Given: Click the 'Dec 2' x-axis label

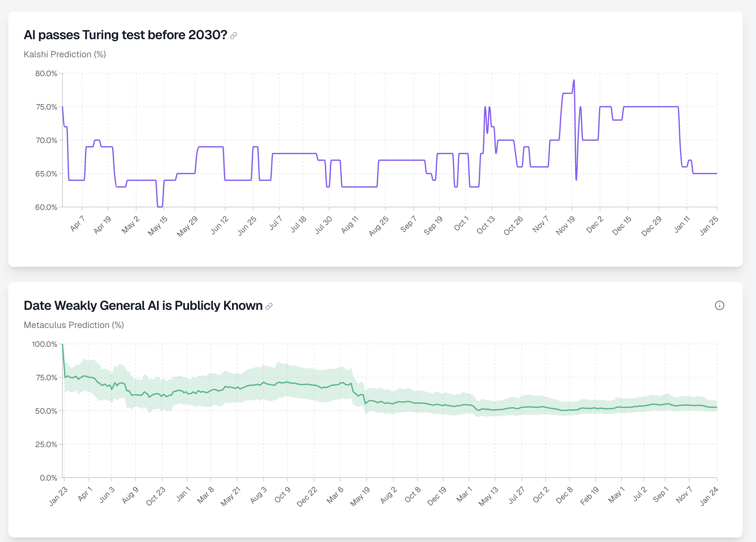Looking at the screenshot, I should tap(595, 224).
